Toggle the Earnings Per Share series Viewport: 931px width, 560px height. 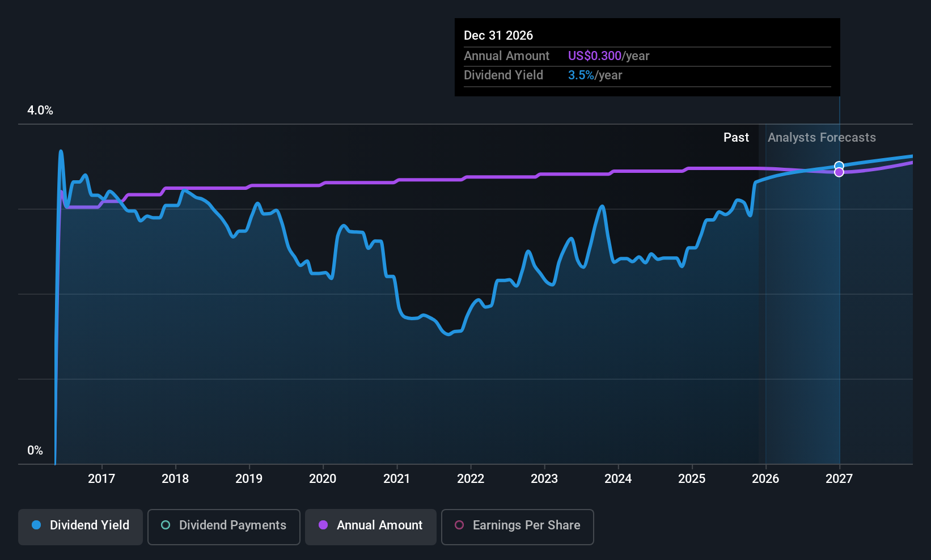coord(518,527)
